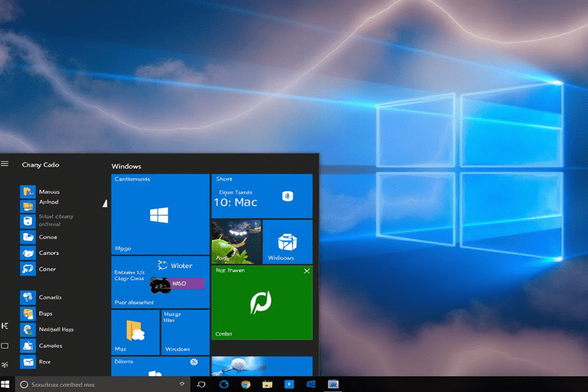This screenshot has height=392, width=588.
Task: Click the small icon at search box end
Action: (182, 384)
